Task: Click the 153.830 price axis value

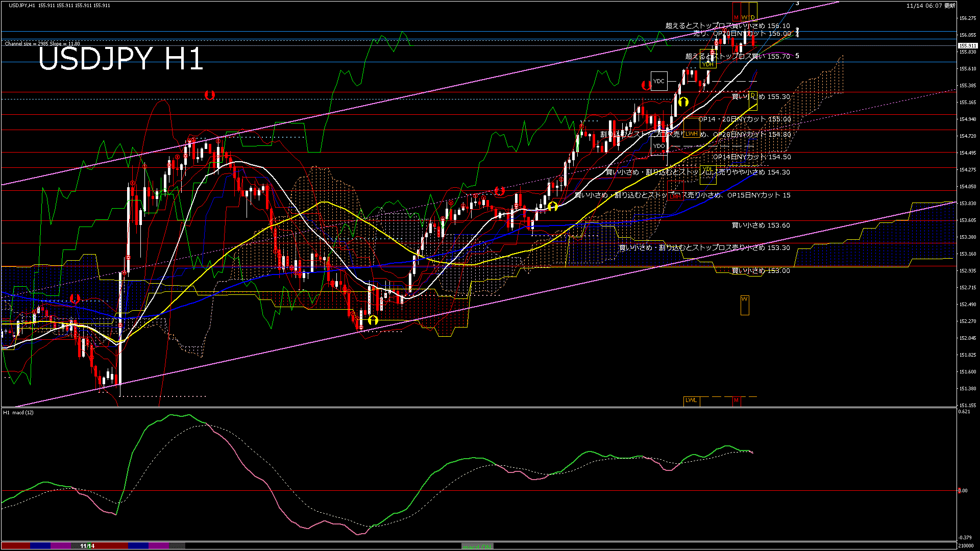Action: [x=968, y=204]
